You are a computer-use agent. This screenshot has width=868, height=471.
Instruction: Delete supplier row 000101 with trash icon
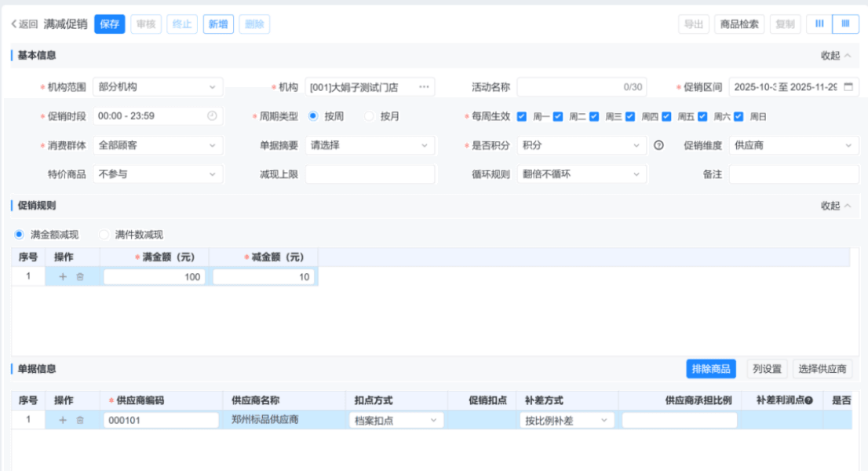tap(80, 421)
